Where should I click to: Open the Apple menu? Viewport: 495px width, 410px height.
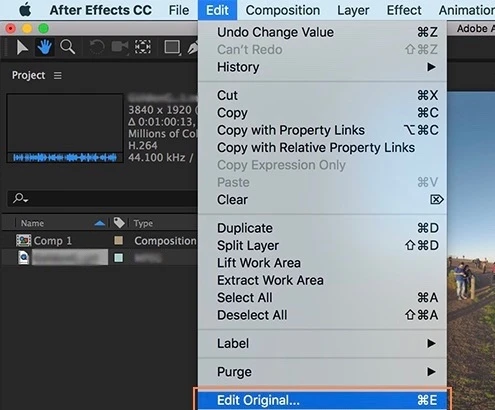[x=25, y=10]
